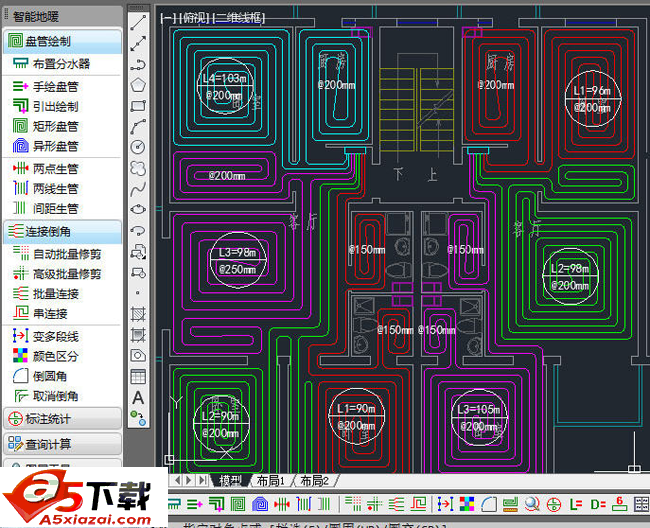This screenshot has width=650, height=528.
Task: Collapse the 盘管绘制 panel section
Action: (62, 41)
